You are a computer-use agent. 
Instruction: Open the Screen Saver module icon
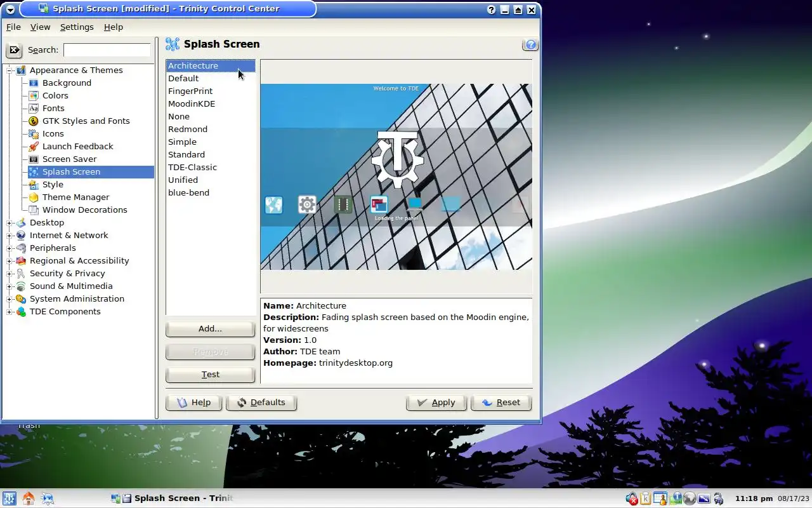coord(34,159)
